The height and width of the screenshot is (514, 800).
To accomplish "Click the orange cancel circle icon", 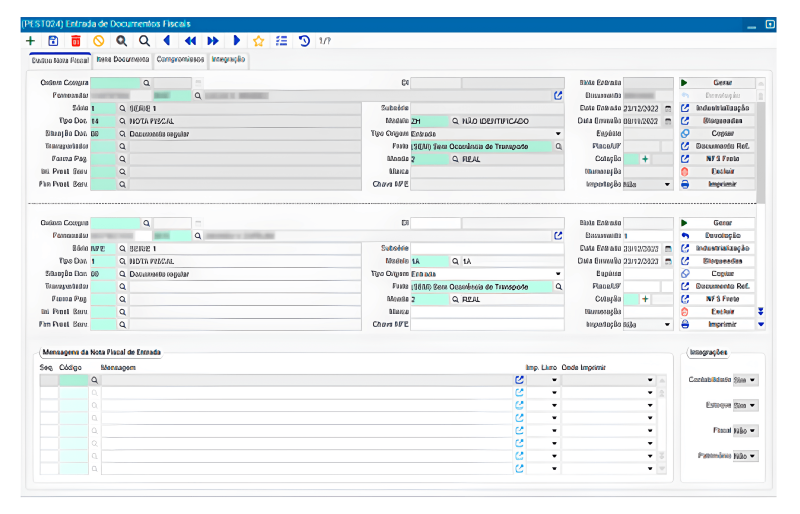I will click(x=98, y=41).
